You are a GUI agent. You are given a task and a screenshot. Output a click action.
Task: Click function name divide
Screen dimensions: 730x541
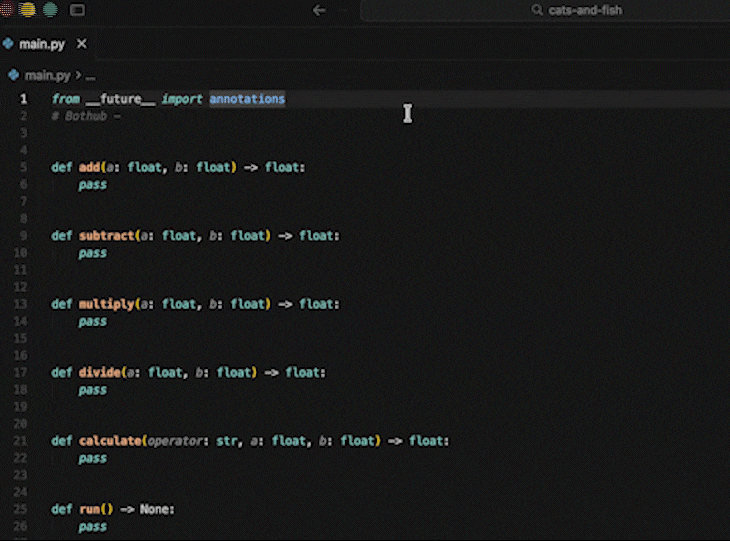point(100,372)
